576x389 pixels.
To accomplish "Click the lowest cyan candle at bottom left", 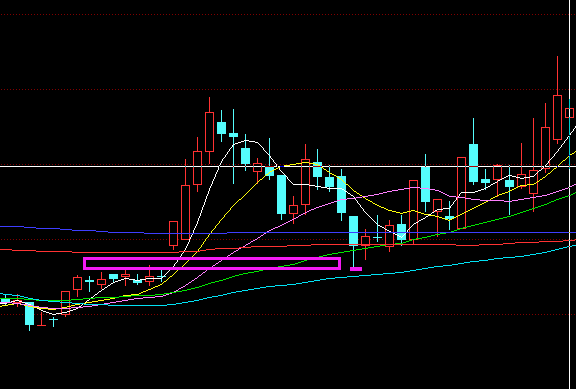I will pyautogui.click(x=29, y=313).
